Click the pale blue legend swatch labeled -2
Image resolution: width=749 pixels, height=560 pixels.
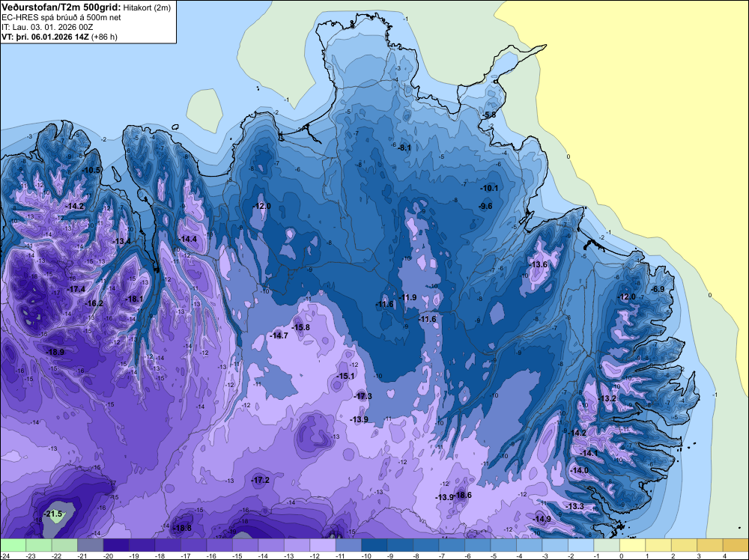(580, 545)
